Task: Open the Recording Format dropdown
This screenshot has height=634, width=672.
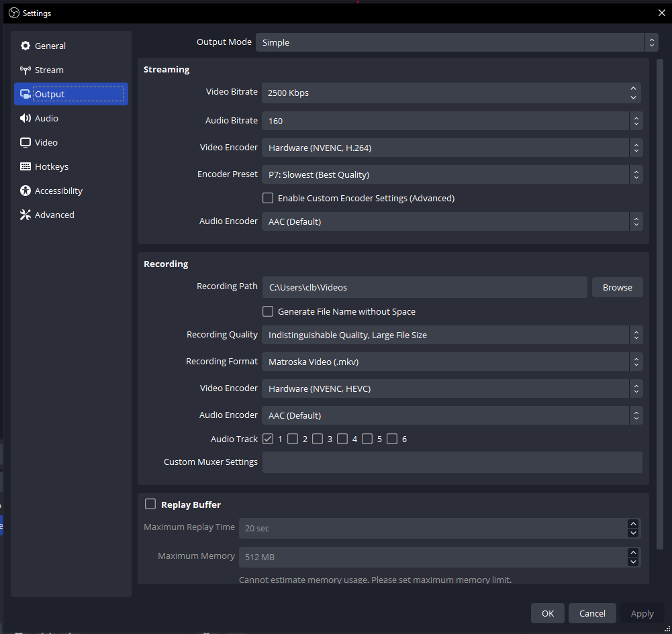Action: pyautogui.click(x=452, y=362)
